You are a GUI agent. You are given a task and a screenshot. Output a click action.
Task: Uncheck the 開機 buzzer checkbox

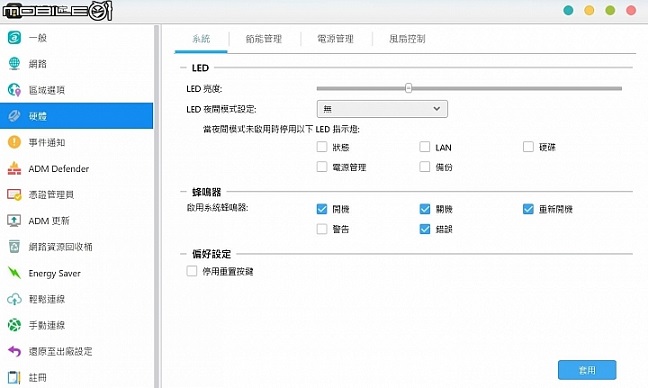click(322, 209)
